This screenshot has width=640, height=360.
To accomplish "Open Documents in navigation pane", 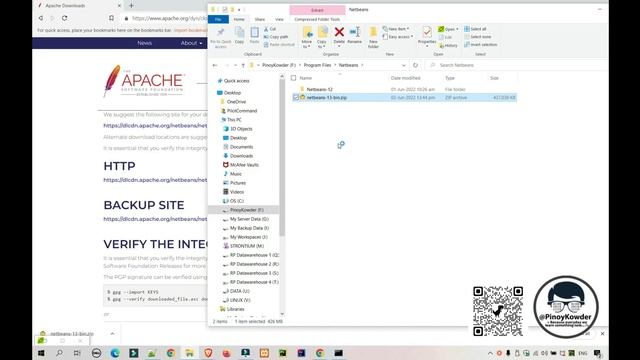I will tap(241, 147).
